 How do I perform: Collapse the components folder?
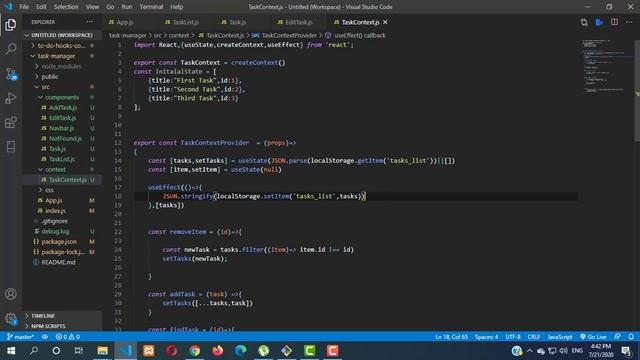pos(62,97)
